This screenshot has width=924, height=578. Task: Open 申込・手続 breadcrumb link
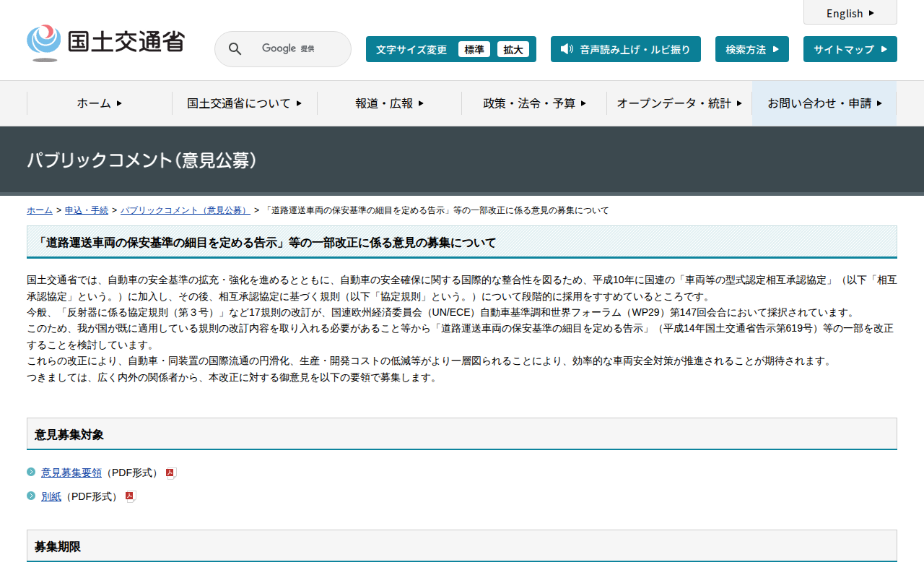(87, 210)
